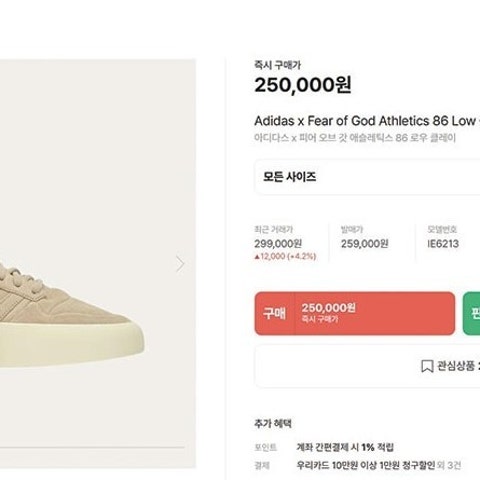Click the Korean product name subtitle
480x480 pixels.
click(355, 138)
